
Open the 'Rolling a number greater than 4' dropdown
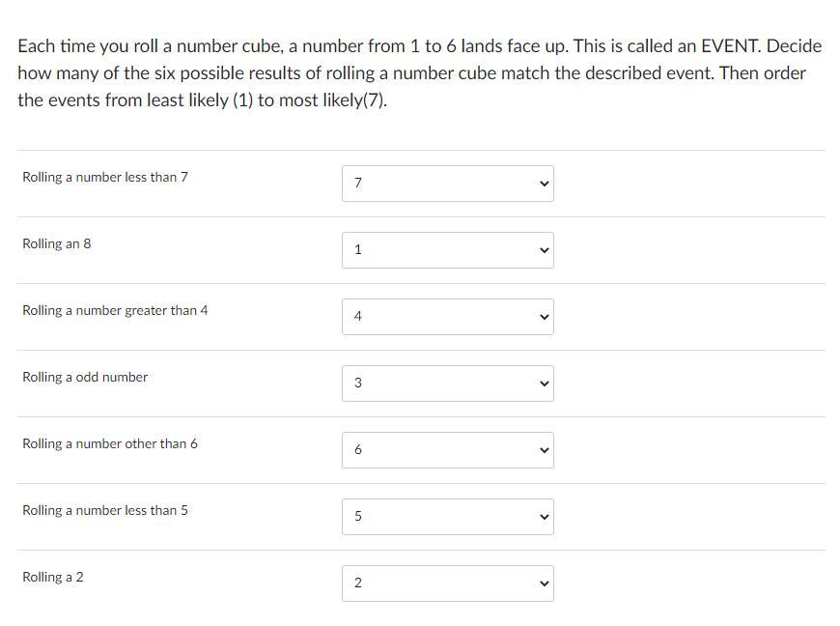coord(447,317)
